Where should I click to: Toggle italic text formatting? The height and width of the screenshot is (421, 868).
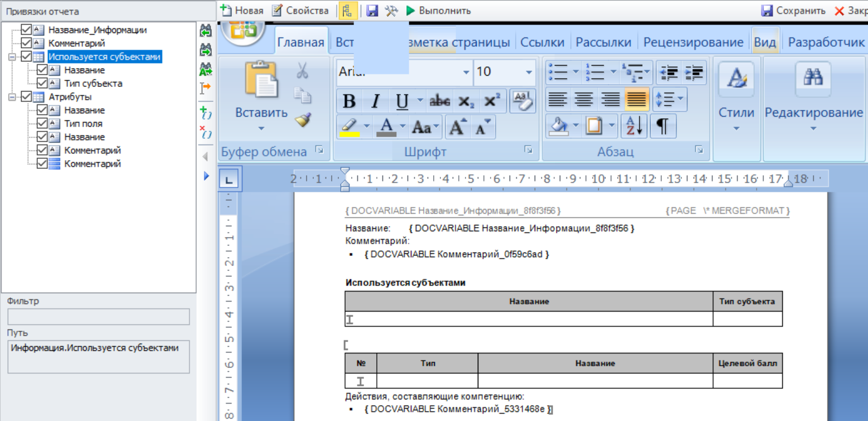pos(376,101)
